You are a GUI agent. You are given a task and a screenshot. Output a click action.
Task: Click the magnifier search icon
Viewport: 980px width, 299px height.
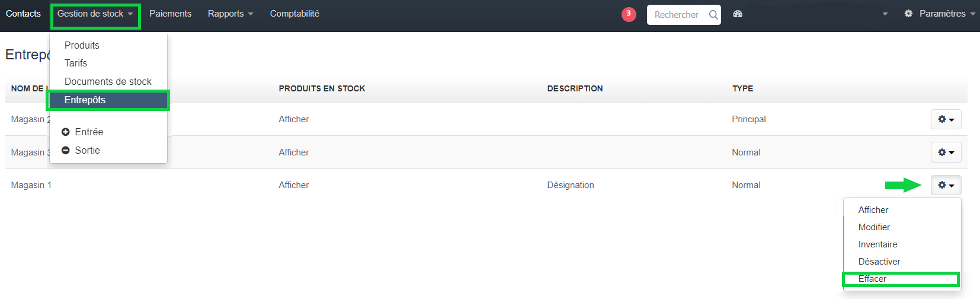click(x=713, y=15)
